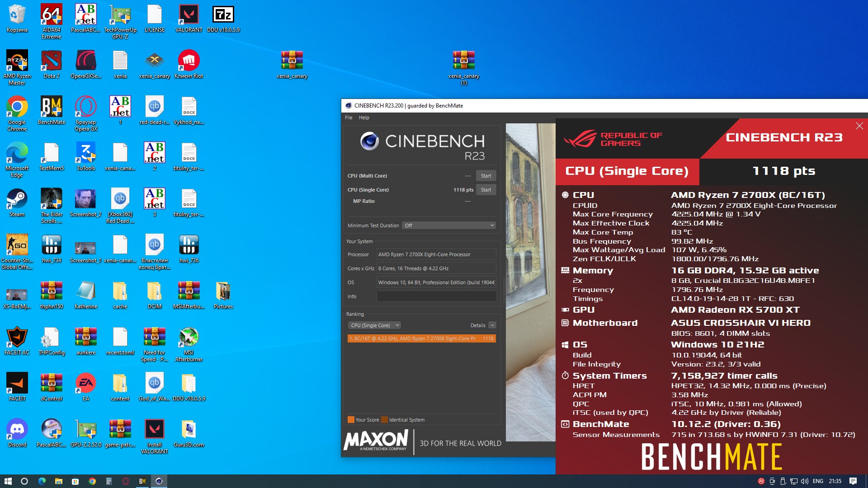Launch Steam from the desktop
This screenshot has height=488, width=868.
click(17, 202)
